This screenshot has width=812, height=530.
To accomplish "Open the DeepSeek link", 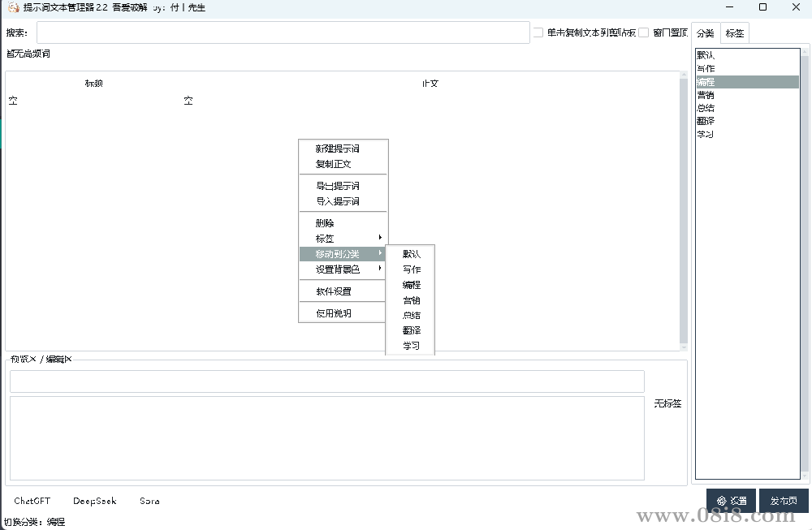I will click(94, 501).
